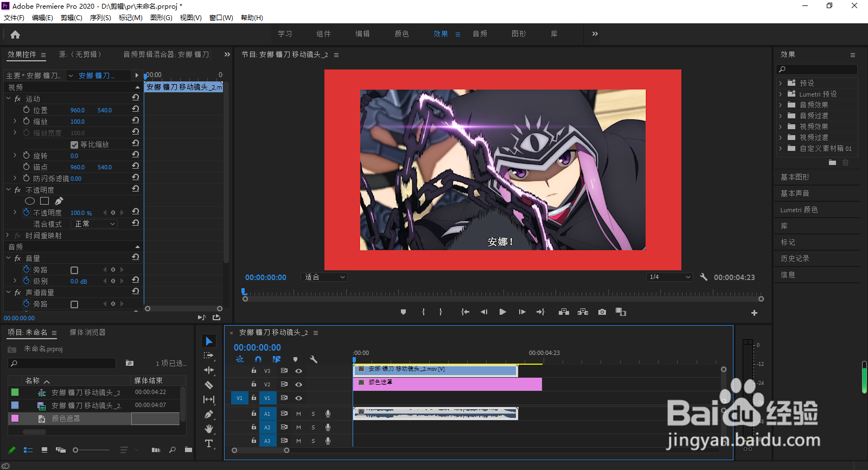Uncheck the uniform scale checkbox
Image resolution: width=868 pixels, height=470 pixels.
tap(74, 145)
